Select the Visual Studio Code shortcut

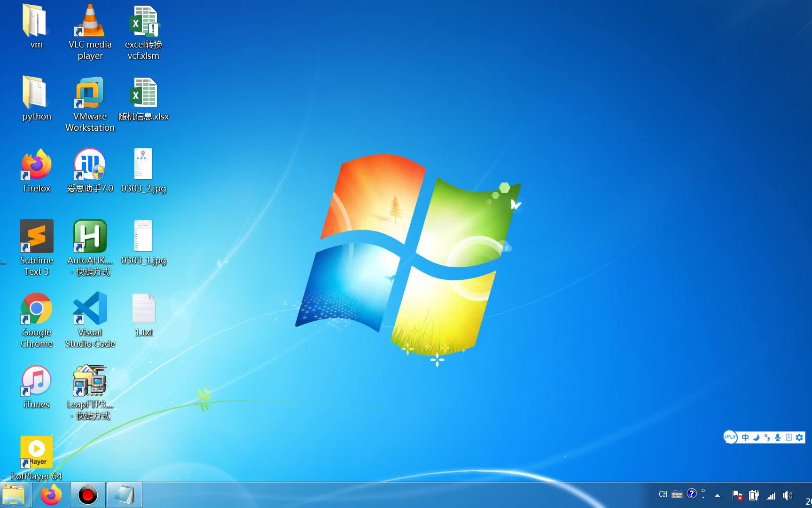click(90, 320)
